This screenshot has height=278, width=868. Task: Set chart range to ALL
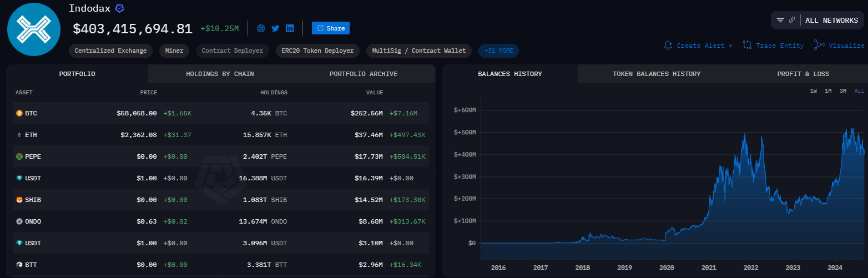(859, 91)
